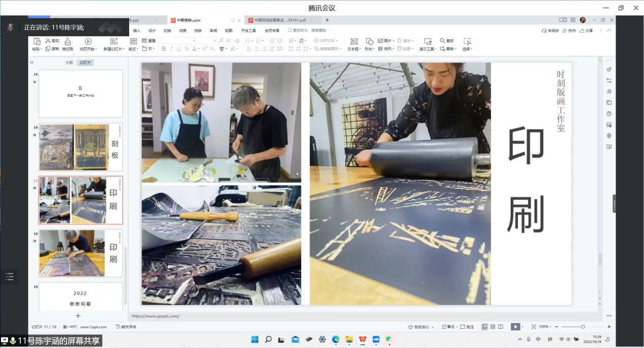Open the Animation (动画) ribbon tab
644x348 pixels.
tap(182, 31)
